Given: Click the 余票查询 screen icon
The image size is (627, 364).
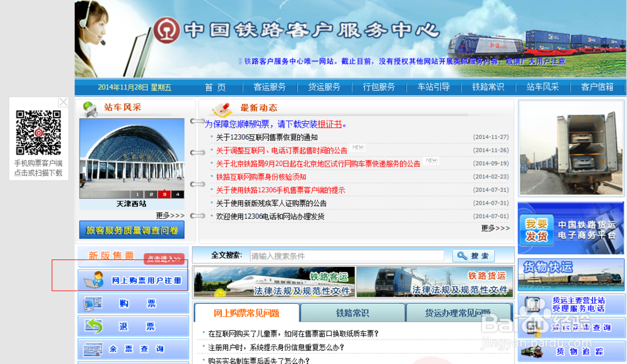Looking at the screenshot, I should (x=93, y=350).
